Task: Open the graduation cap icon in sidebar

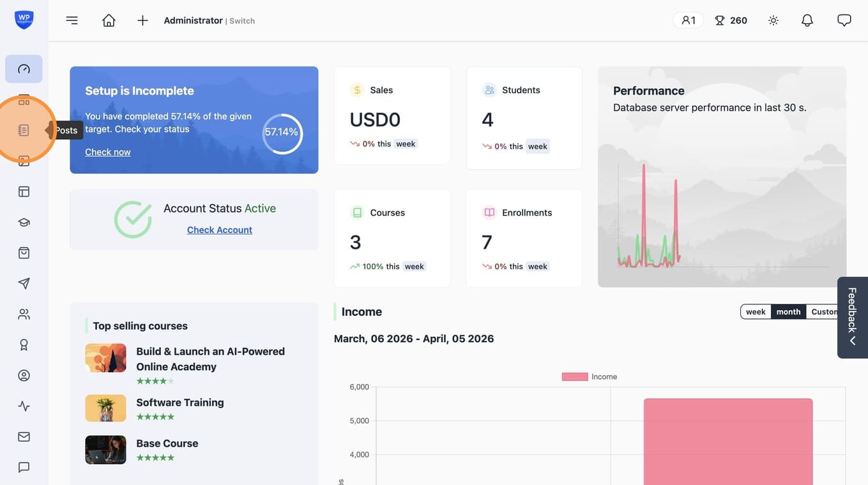Action: pyautogui.click(x=24, y=222)
